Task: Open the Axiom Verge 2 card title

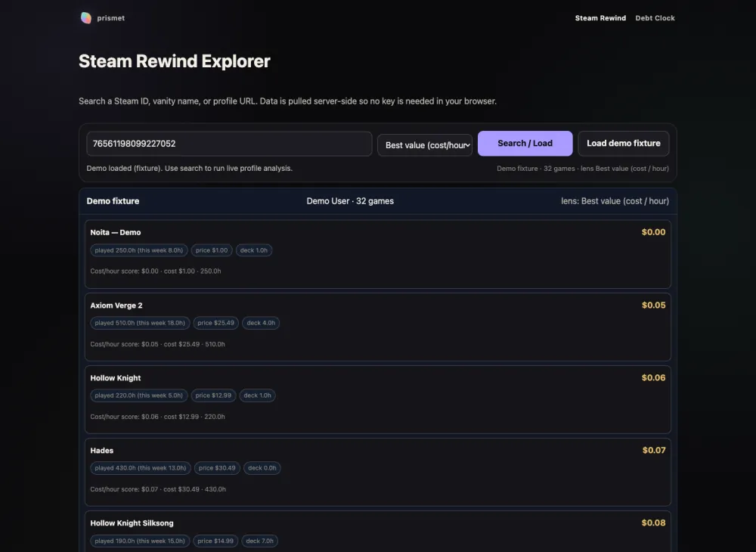Action: 116,305
